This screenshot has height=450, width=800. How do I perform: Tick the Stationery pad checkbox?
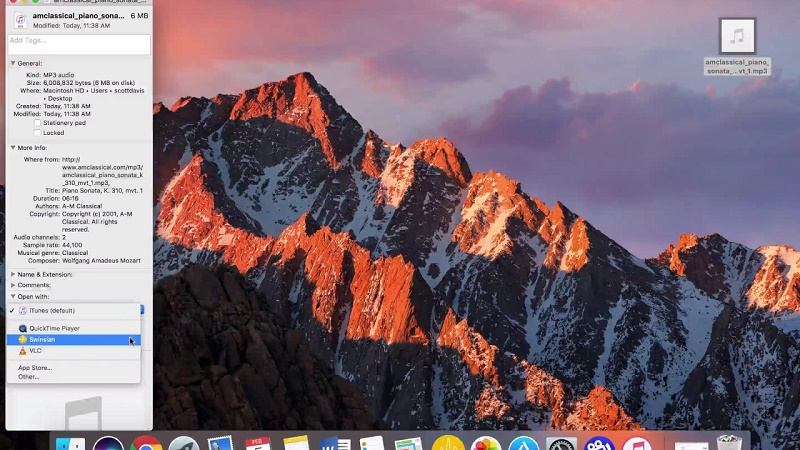pos(37,123)
